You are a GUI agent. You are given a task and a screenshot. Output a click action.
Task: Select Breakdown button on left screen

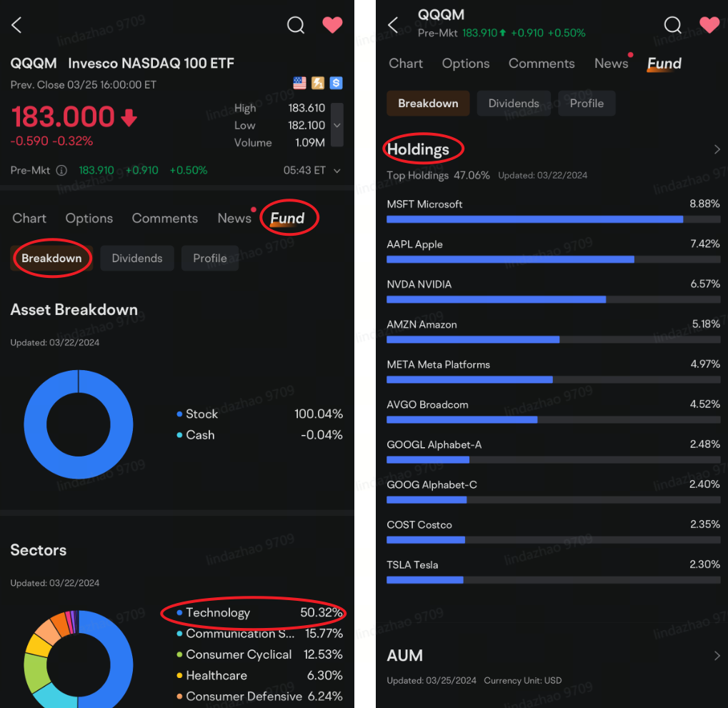(51, 258)
